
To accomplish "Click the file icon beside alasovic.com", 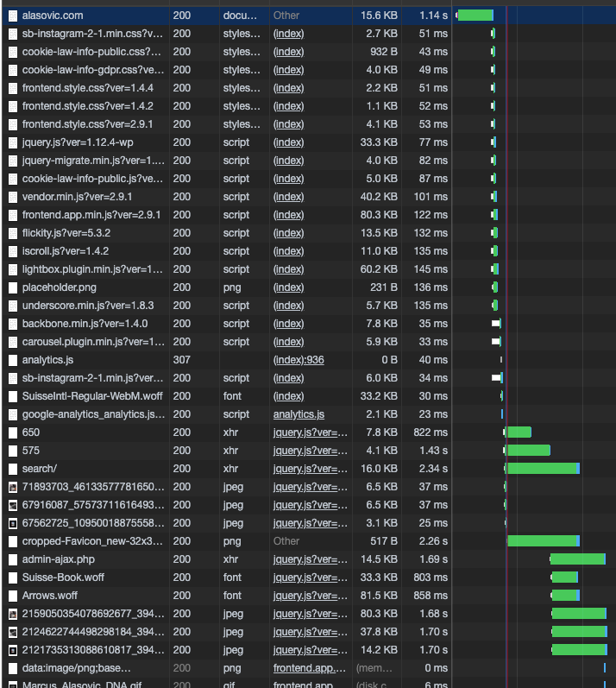I will click(x=13, y=16).
